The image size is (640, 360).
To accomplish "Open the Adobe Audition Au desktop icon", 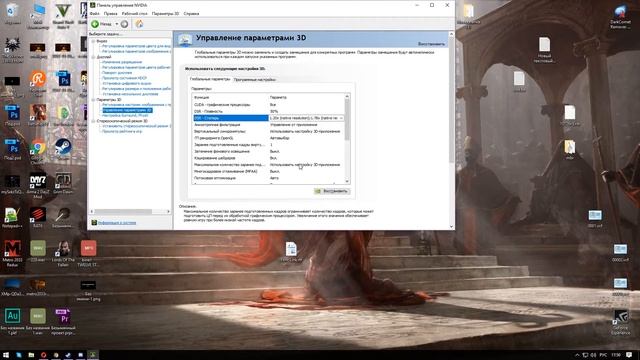I will click(x=12, y=322).
